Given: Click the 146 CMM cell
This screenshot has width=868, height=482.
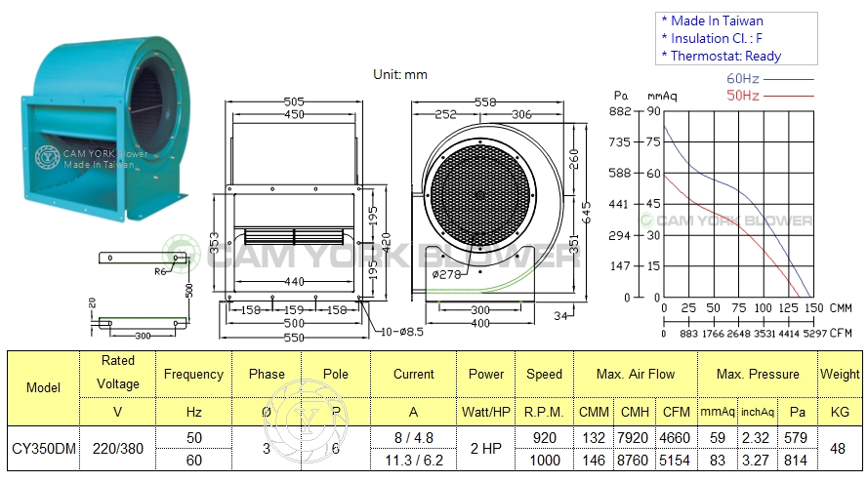Looking at the screenshot, I should (x=594, y=460).
